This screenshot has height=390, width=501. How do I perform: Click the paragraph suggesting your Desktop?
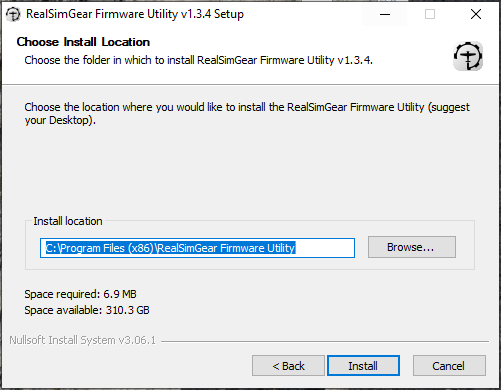click(x=247, y=114)
